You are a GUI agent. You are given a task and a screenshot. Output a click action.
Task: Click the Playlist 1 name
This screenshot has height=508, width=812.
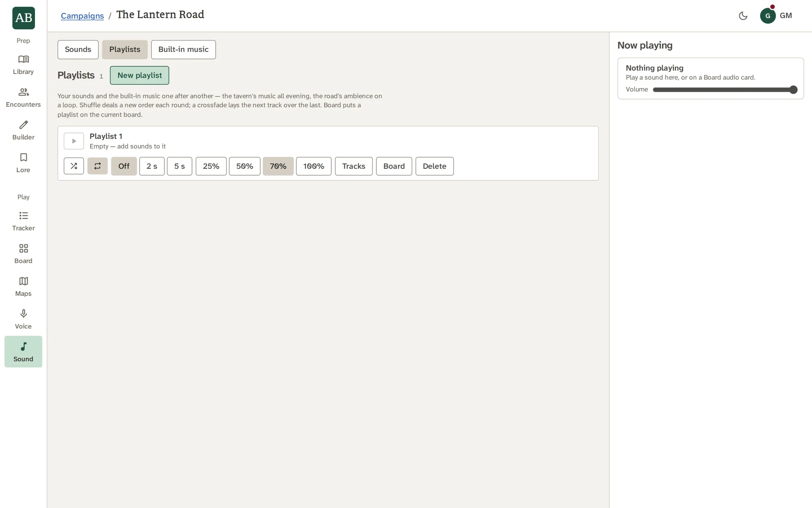(x=106, y=136)
